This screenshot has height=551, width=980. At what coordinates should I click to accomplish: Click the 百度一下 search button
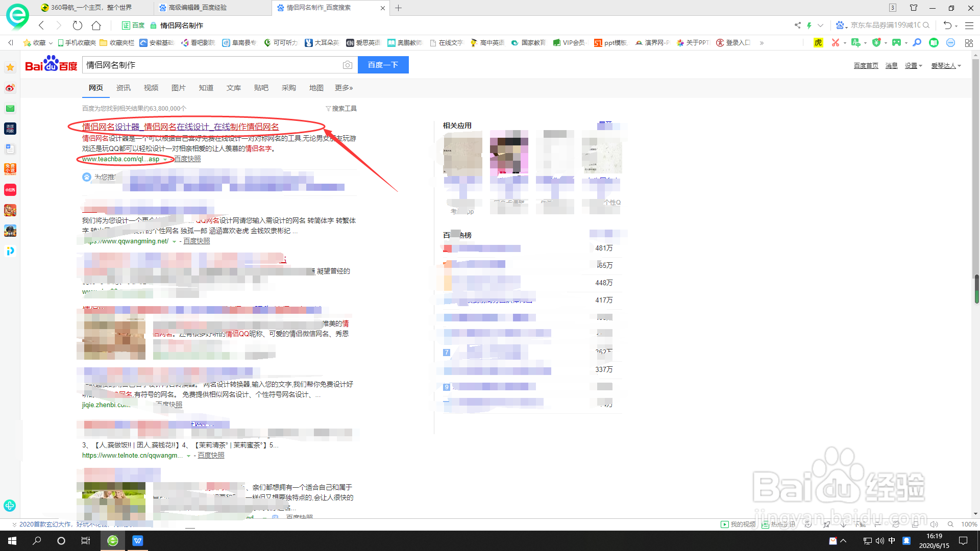tap(383, 65)
